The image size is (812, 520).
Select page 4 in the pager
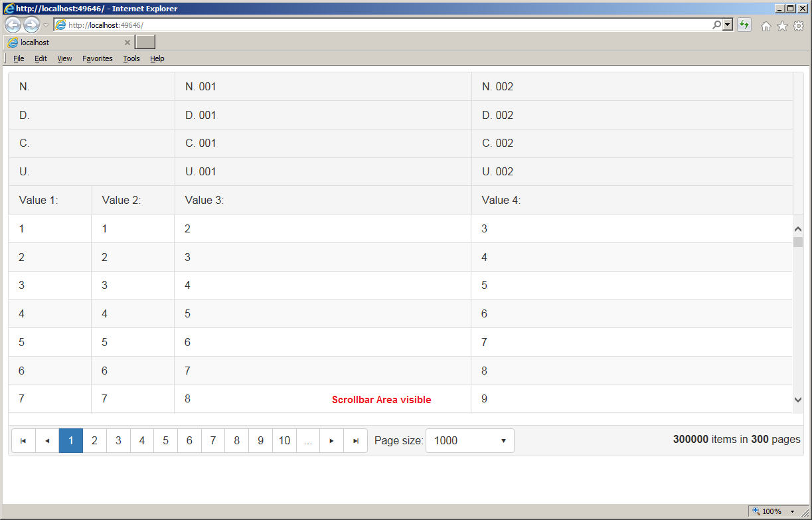pyautogui.click(x=142, y=441)
